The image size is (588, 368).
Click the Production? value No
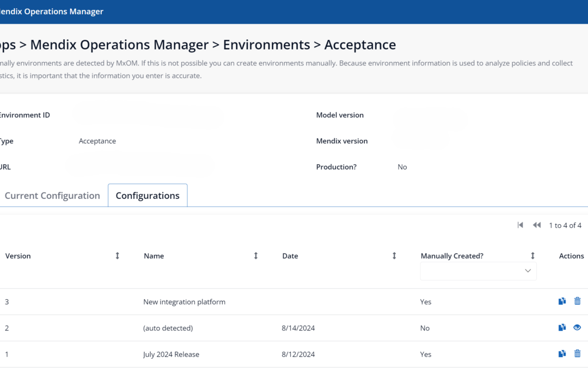click(x=402, y=167)
